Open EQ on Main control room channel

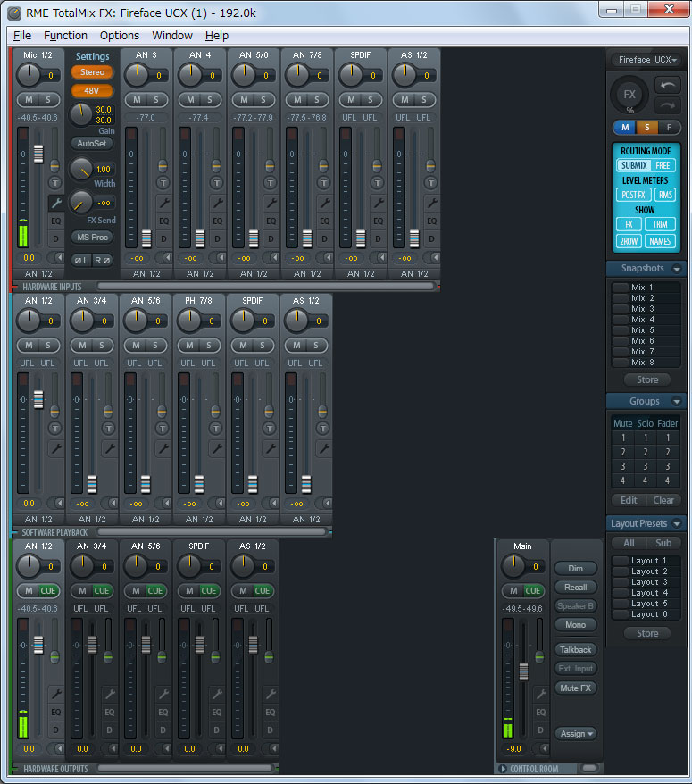(540, 712)
